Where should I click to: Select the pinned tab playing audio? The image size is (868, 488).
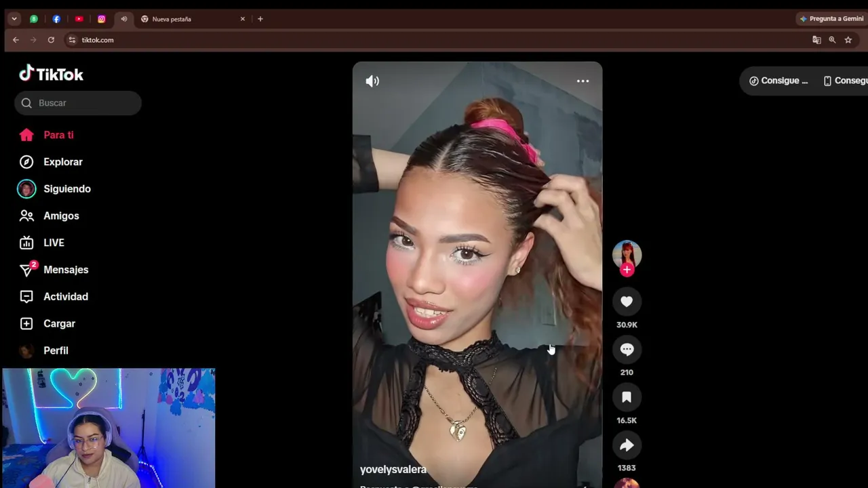tap(123, 19)
